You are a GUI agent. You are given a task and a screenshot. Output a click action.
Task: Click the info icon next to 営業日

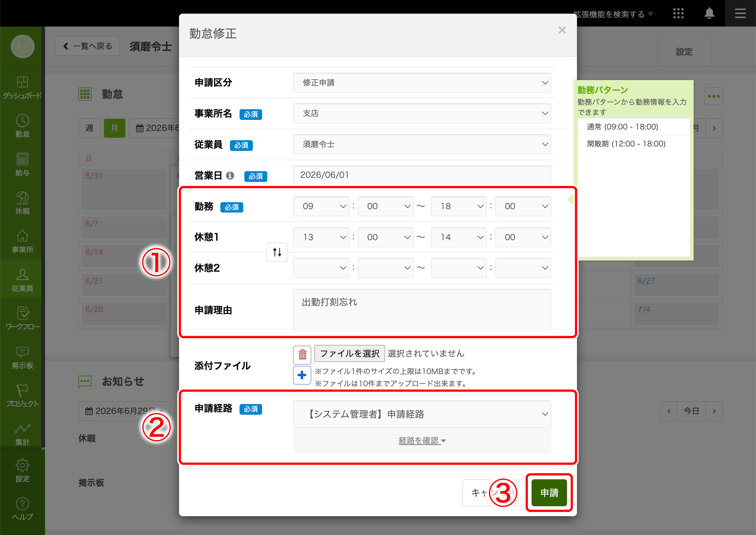point(230,176)
